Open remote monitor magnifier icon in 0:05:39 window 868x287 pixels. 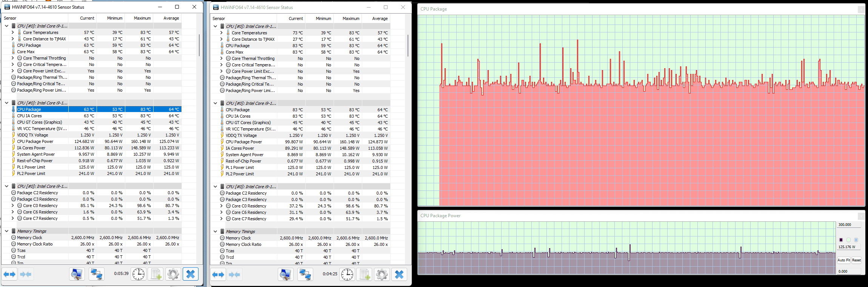pyautogui.click(x=77, y=274)
